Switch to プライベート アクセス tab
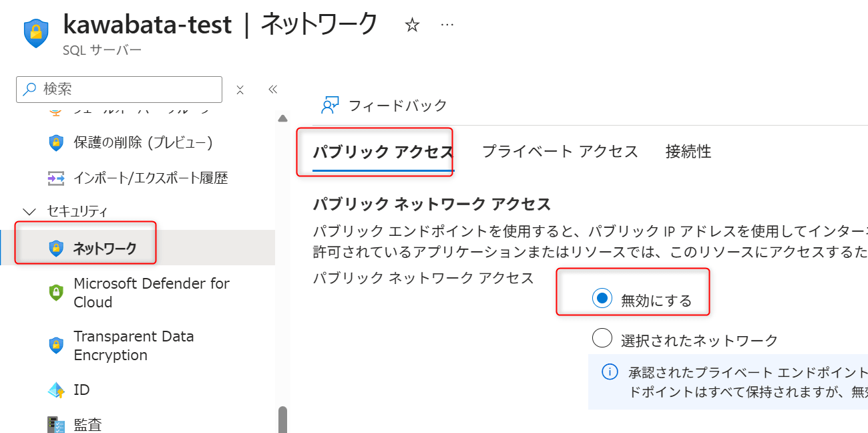Viewport: 868px width, 433px height. click(x=560, y=152)
